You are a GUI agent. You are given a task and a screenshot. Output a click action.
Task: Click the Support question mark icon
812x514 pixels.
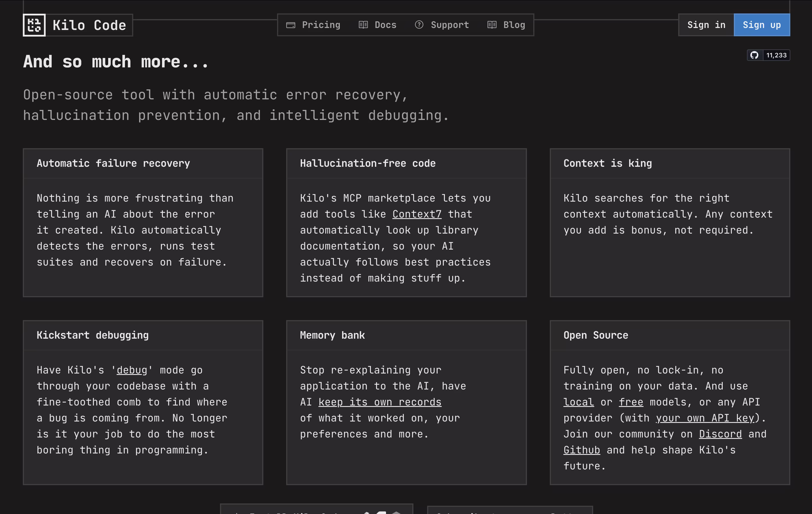pos(419,25)
